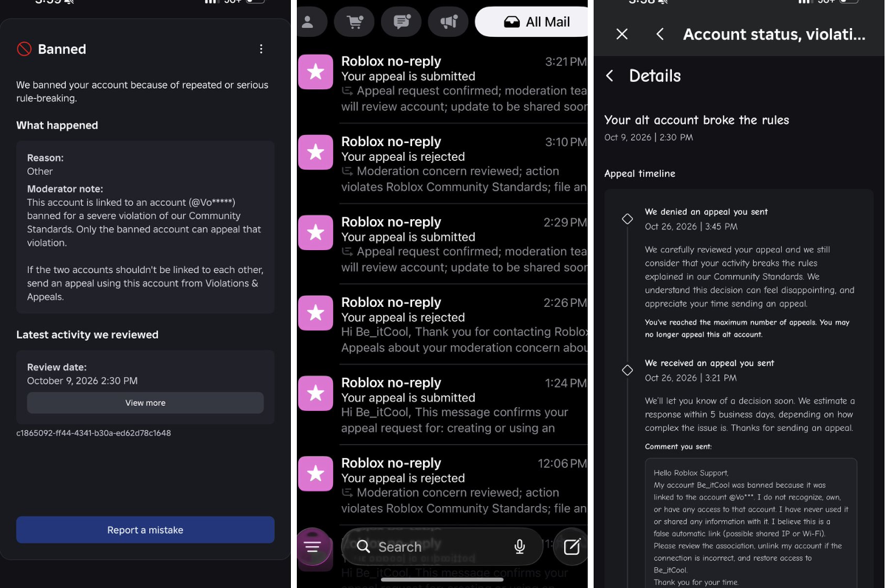Go back using chevron beside Details
The width and height of the screenshot is (886, 588).
(x=610, y=76)
